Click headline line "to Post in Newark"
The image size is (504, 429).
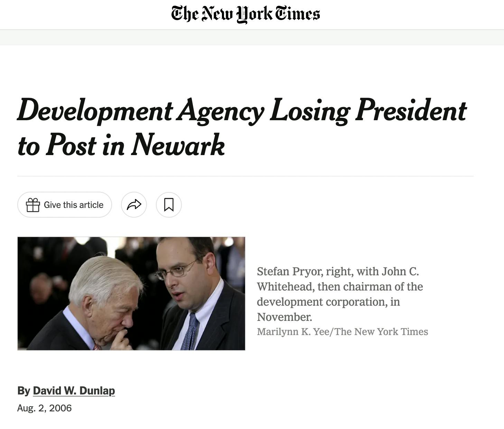[121, 145]
